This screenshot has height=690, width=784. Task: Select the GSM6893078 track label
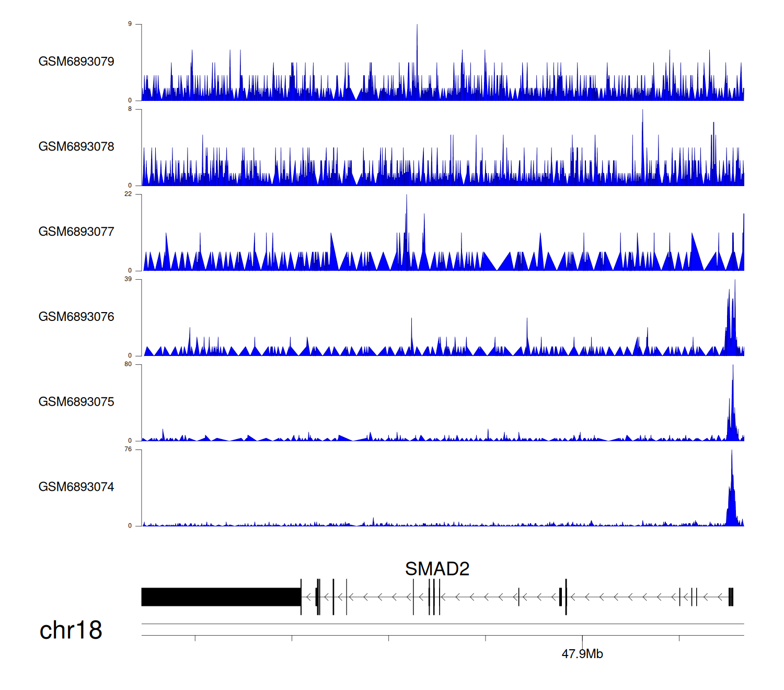point(76,147)
